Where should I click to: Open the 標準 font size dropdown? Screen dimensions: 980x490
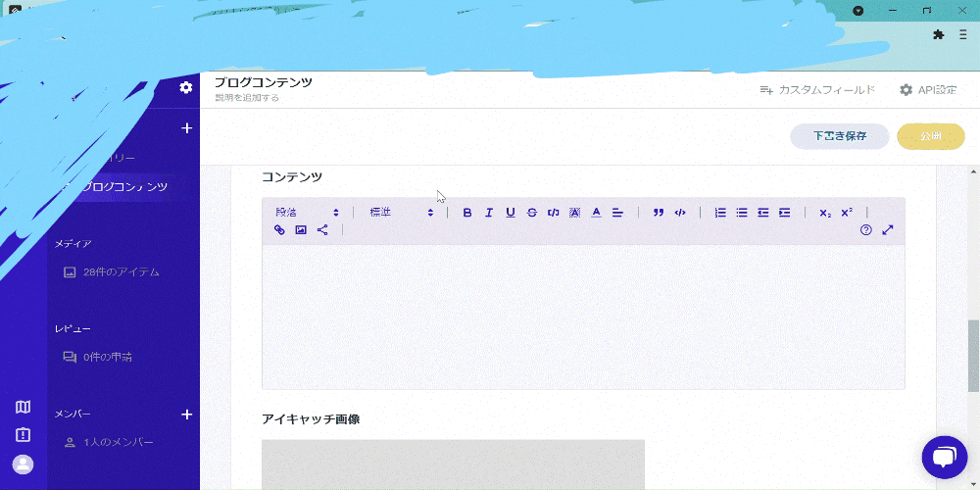pyautogui.click(x=401, y=213)
